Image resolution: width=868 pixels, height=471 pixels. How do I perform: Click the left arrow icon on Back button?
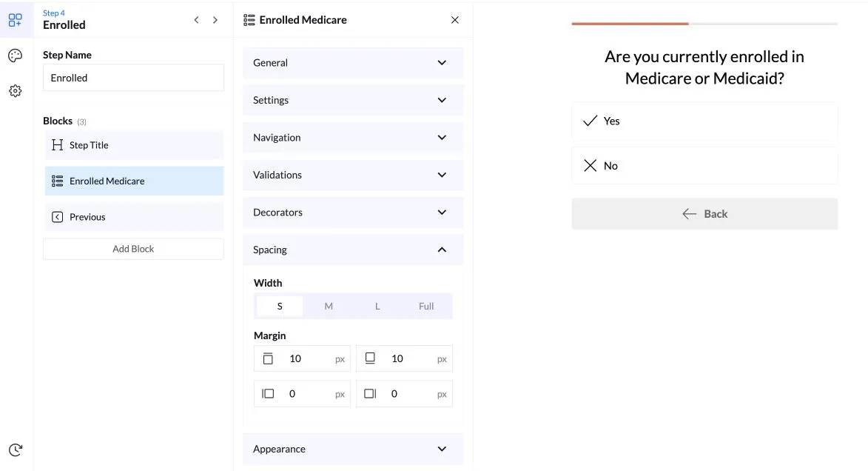pyautogui.click(x=689, y=214)
